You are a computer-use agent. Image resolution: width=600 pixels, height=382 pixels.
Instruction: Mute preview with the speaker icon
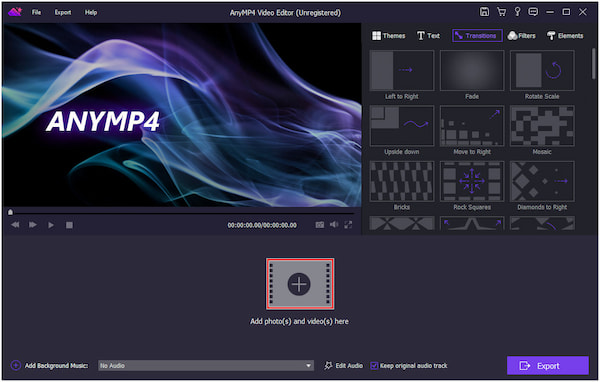click(334, 224)
